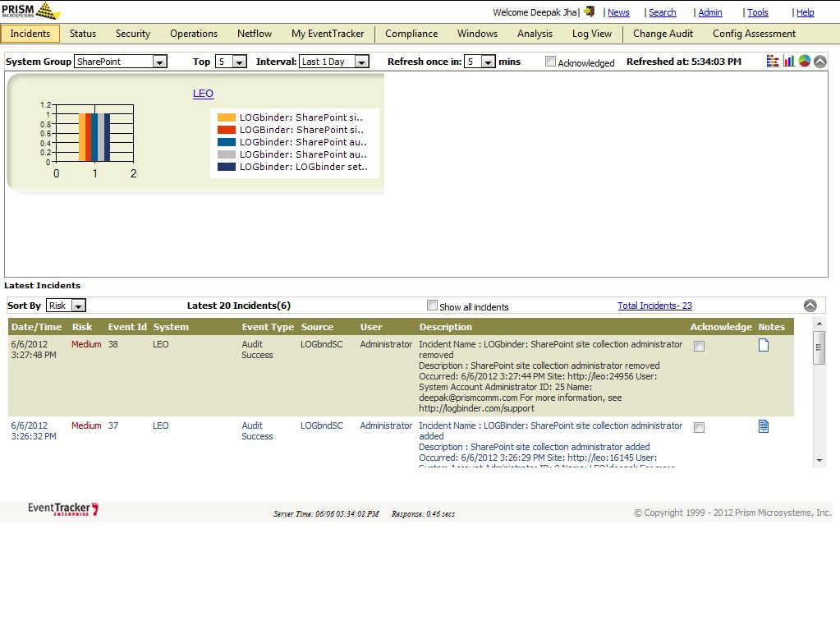Open the Change Audit tab
This screenshot has width=840, height=630.
click(x=663, y=34)
